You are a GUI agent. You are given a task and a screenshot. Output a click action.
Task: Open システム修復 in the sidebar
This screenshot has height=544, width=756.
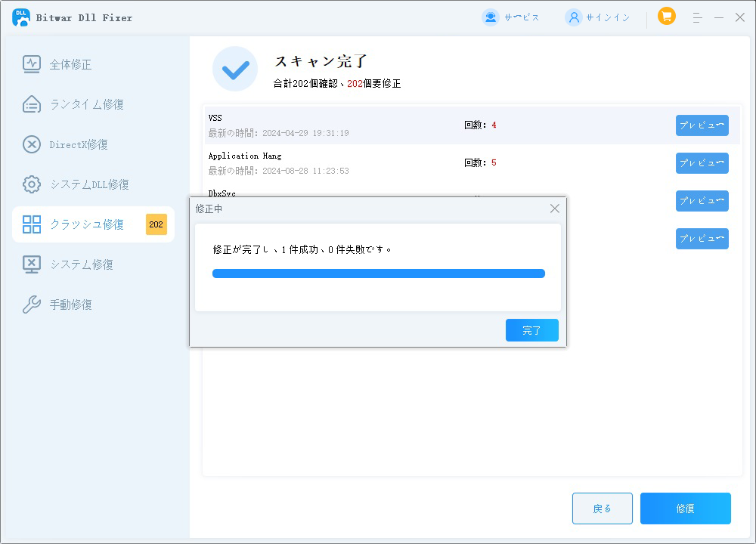pyautogui.click(x=32, y=264)
